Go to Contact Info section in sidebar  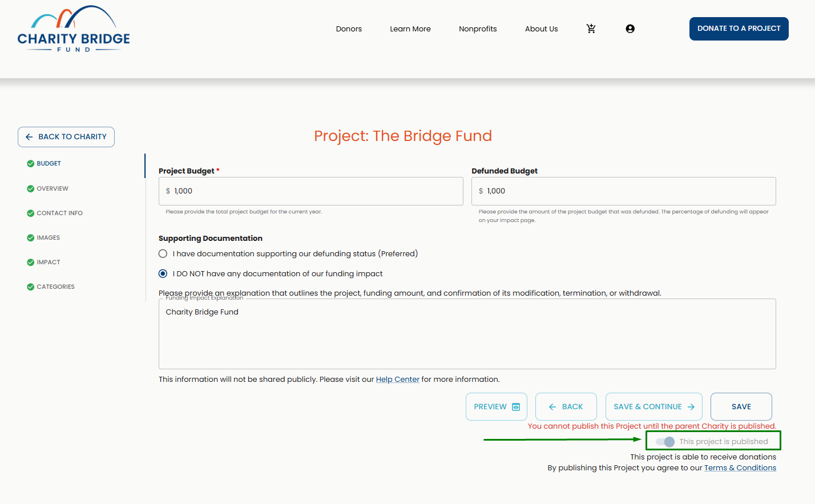point(59,213)
